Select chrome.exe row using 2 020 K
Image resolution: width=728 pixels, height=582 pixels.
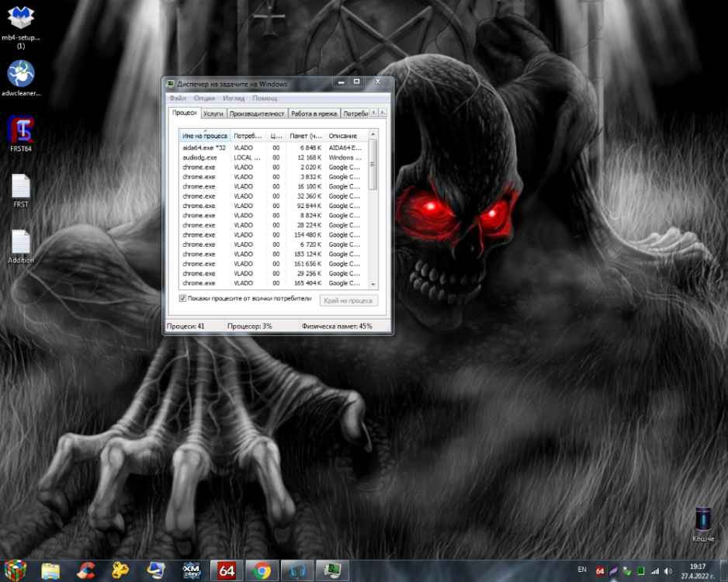click(274, 167)
